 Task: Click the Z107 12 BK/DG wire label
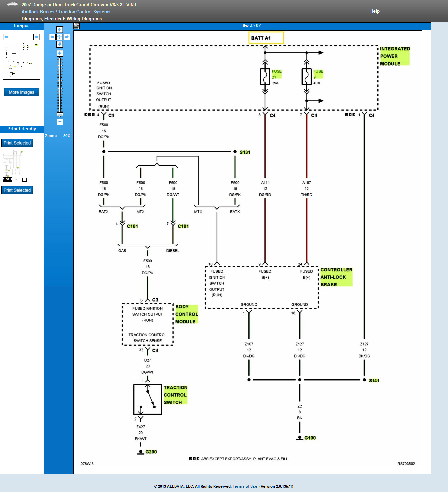249,350
